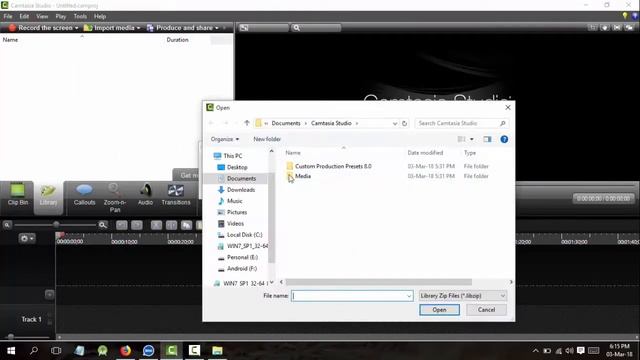Open dialog help question mark
Screen dimensions: 640x360
[504, 139]
